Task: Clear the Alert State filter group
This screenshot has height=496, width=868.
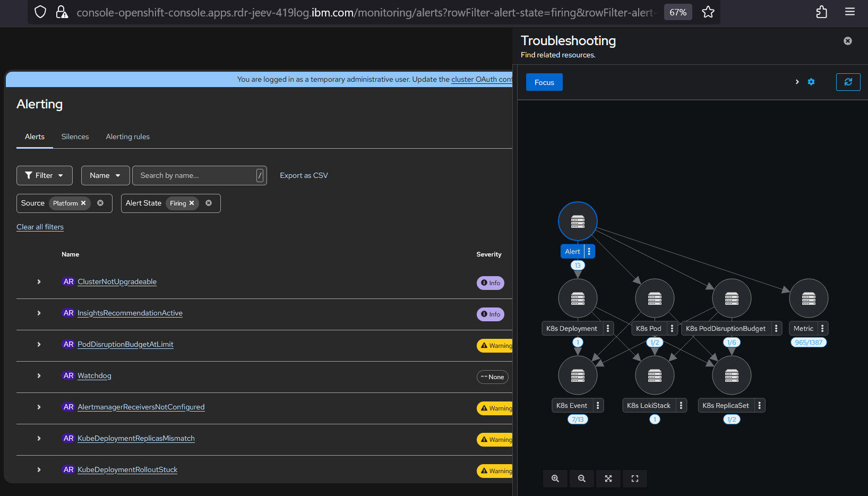Action: [x=209, y=203]
